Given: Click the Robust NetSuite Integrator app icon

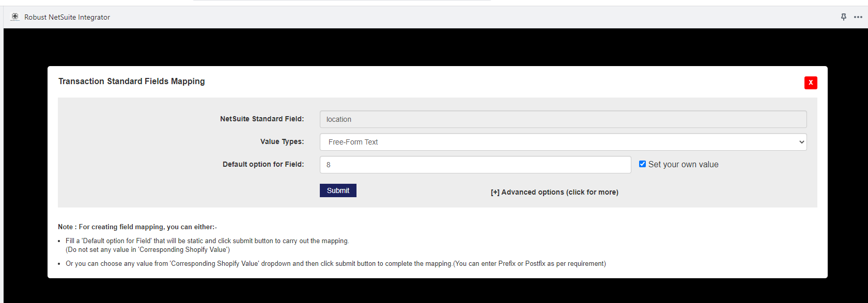Looking at the screenshot, I should point(15,17).
